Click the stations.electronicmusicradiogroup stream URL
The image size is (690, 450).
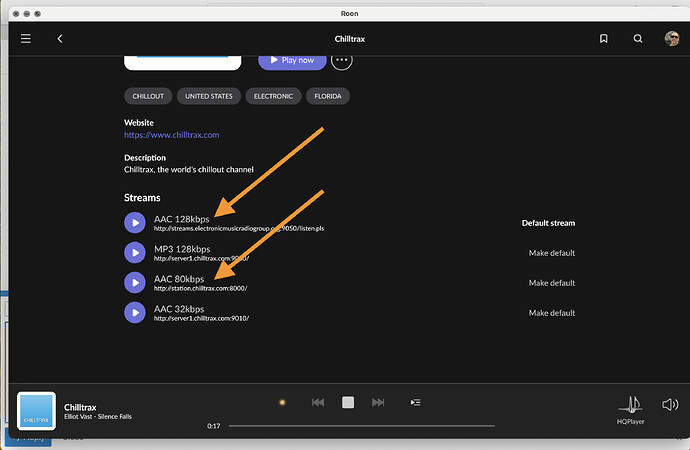point(239,229)
